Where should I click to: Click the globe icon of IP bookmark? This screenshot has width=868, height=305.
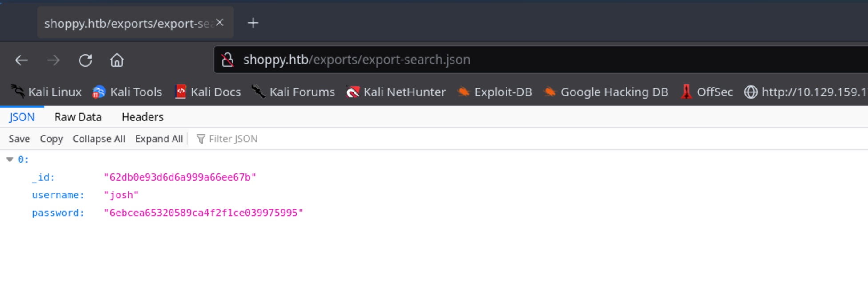tap(751, 92)
